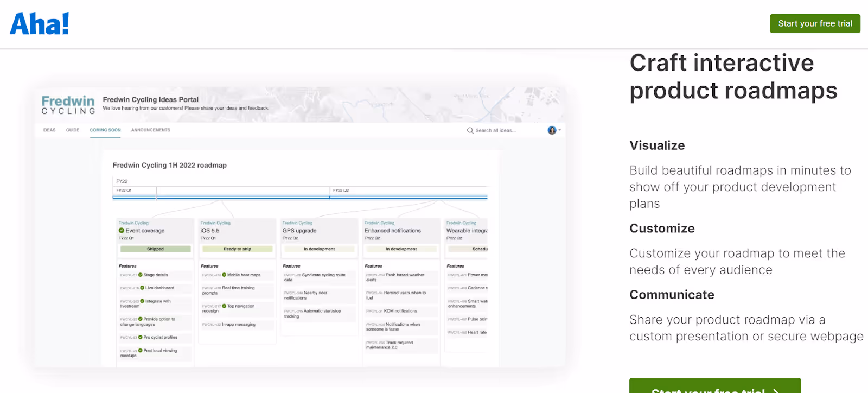Click green check icon beside Pro cyclist profiles

(x=141, y=337)
